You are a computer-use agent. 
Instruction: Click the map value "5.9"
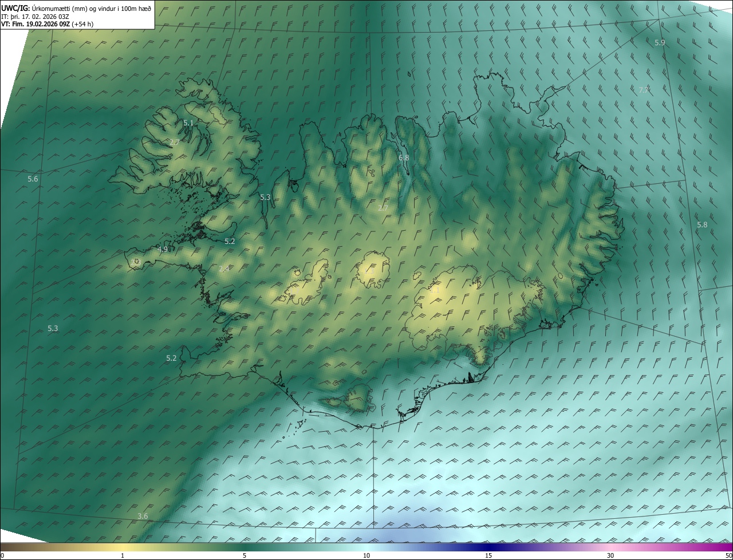[x=660, y=43]
